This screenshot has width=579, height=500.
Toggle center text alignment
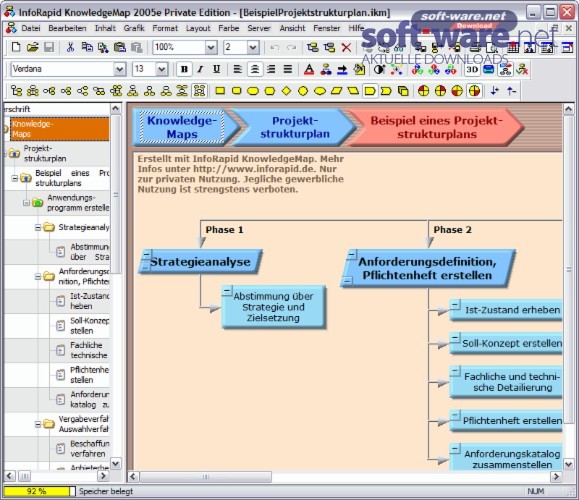click(254, 69)
